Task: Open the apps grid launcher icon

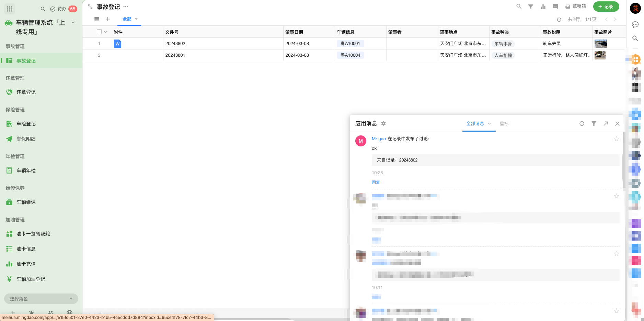Action: [10, 9]
